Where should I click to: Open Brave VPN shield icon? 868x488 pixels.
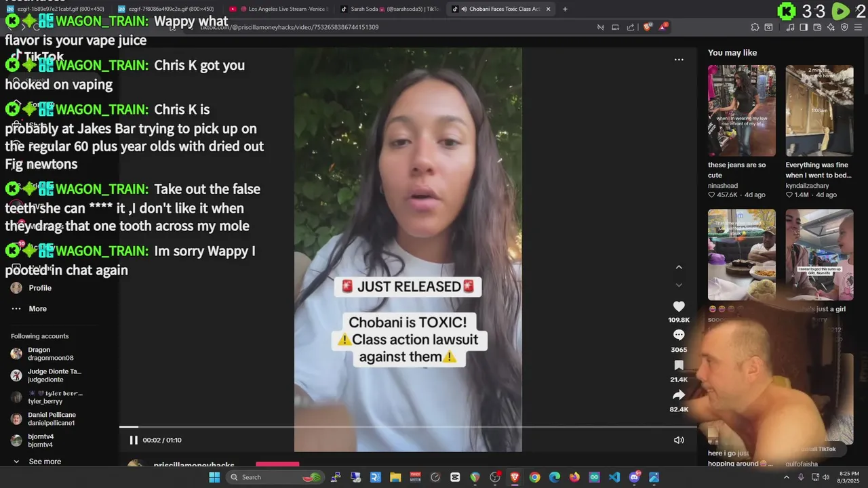point(844,27)
